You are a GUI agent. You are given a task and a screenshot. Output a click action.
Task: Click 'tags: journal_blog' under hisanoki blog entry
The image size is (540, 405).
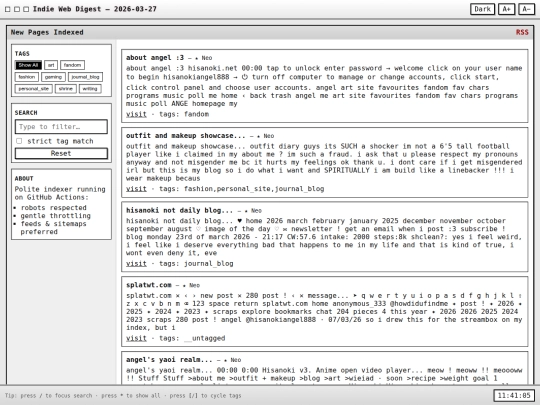(196, 263)
